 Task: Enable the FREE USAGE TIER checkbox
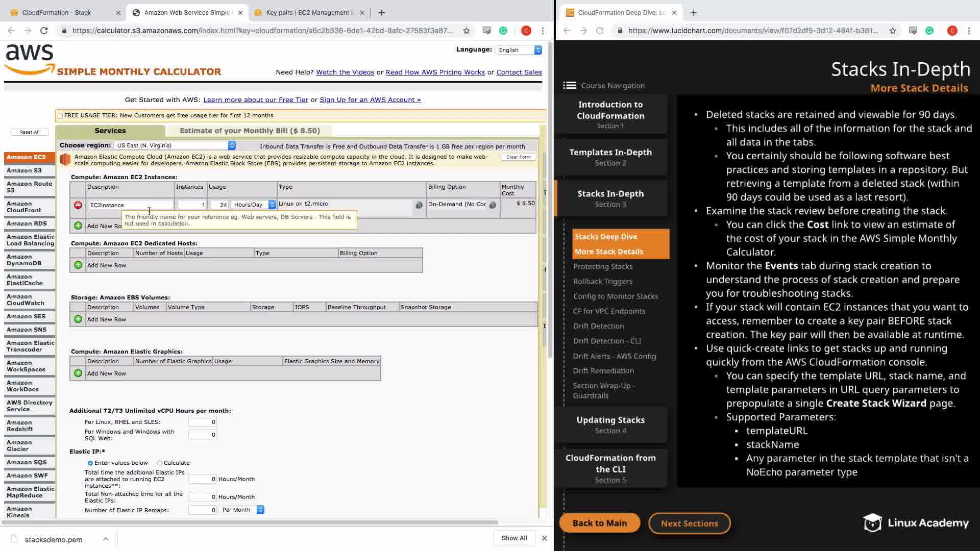pyautogui.click(x=60, y=116)
